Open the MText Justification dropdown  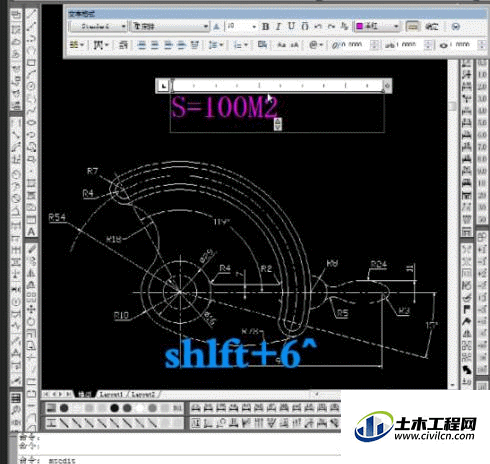click(100, 45)
